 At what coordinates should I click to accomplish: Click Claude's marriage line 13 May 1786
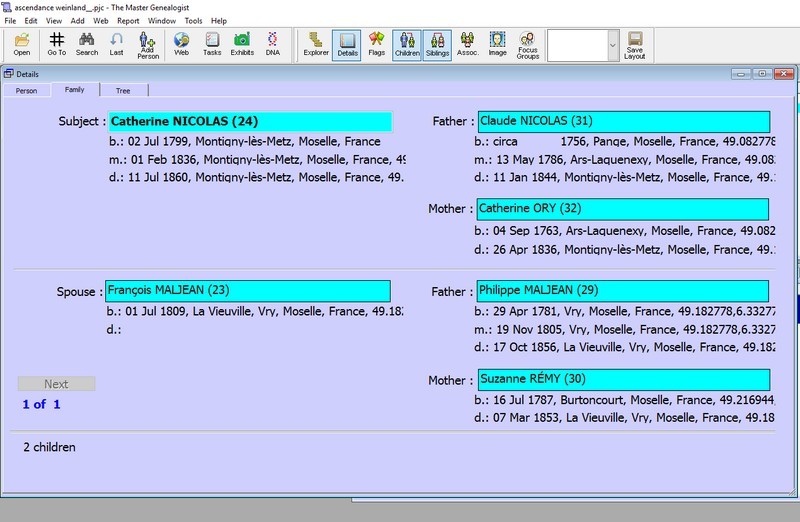point(624,160)
